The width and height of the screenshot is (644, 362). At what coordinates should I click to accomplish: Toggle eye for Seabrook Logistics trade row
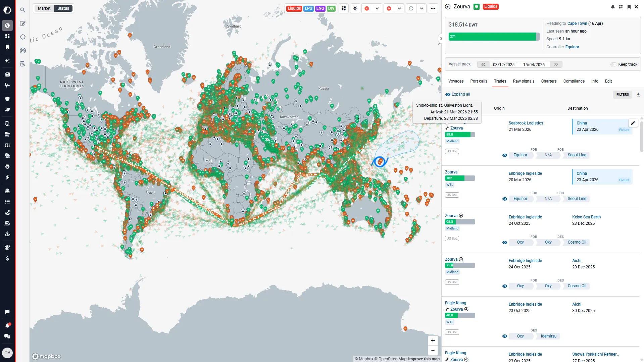(504, 155)
